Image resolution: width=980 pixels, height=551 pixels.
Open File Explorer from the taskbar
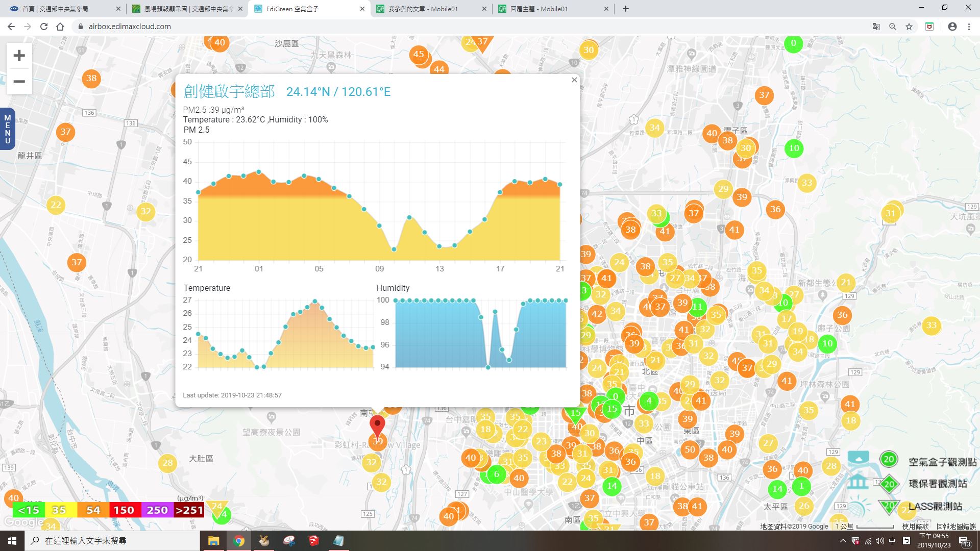[x=213, y=541]
